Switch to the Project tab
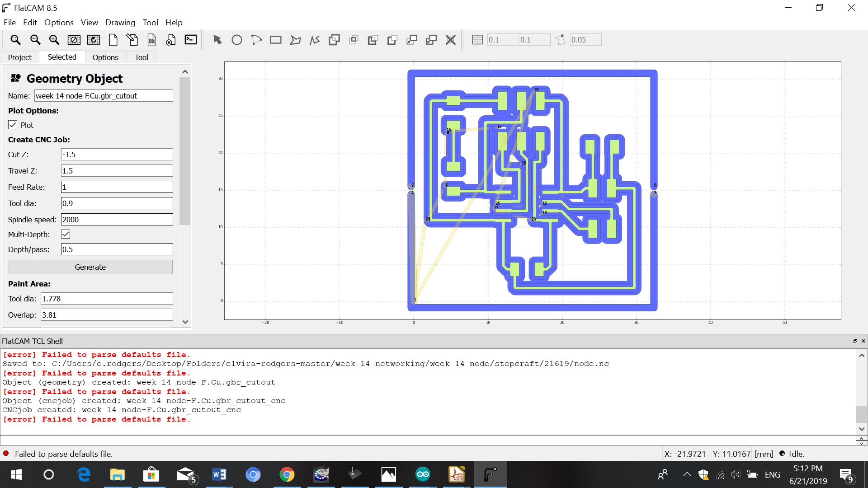The height and width of the screenshot is (488, 868). tap(20, 57)
